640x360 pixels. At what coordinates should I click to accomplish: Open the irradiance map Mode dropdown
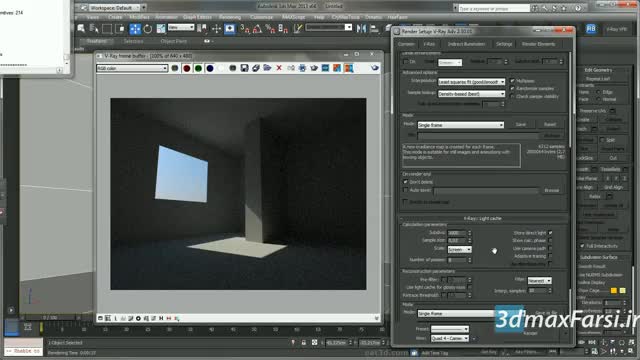[460, 125]
